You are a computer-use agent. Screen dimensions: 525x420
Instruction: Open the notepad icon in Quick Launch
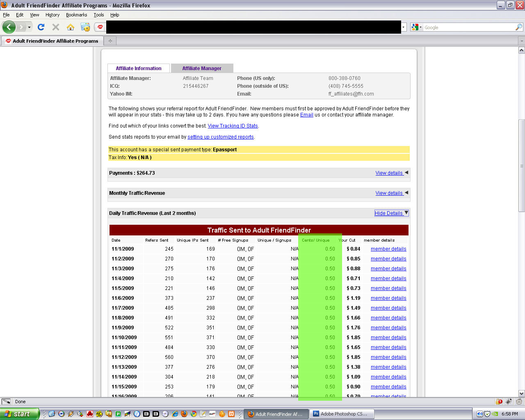203,414
